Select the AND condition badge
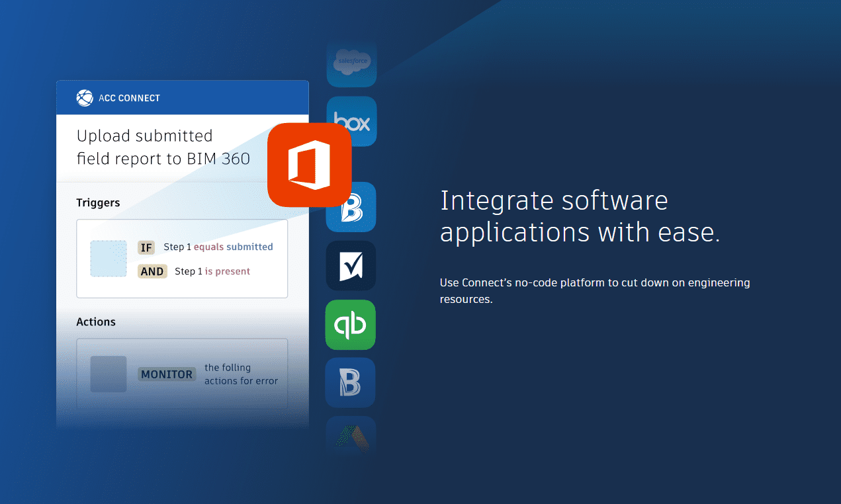Image resolution: width=841 pixels, height=504 pixels. coord(152,271)
